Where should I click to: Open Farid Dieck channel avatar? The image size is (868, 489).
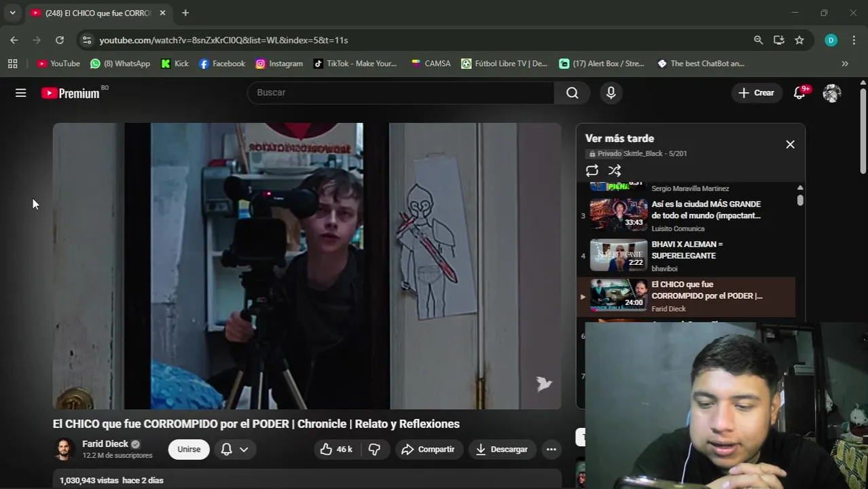click(x=64, y=450)
